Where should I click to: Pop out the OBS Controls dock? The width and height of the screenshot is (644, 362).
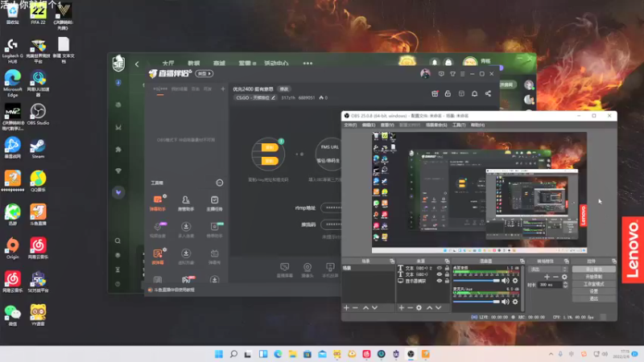613,261
